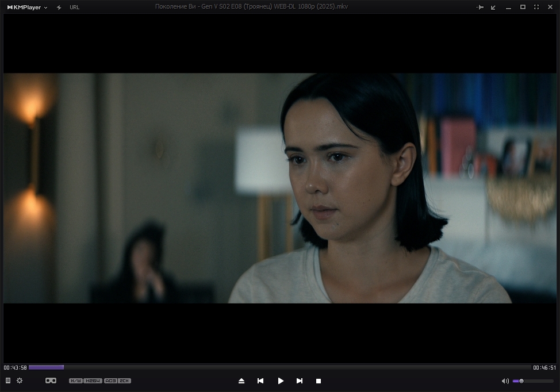The width and height of the screenshot is (560, 392).
Task: Click the volume slider bar
Action: tap(535, 381)
